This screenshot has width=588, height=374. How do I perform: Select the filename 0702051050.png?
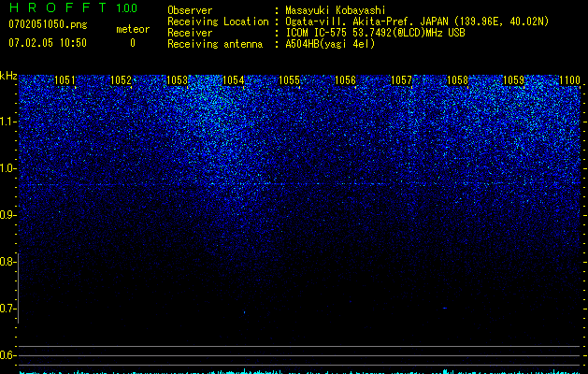coord(48,24)
